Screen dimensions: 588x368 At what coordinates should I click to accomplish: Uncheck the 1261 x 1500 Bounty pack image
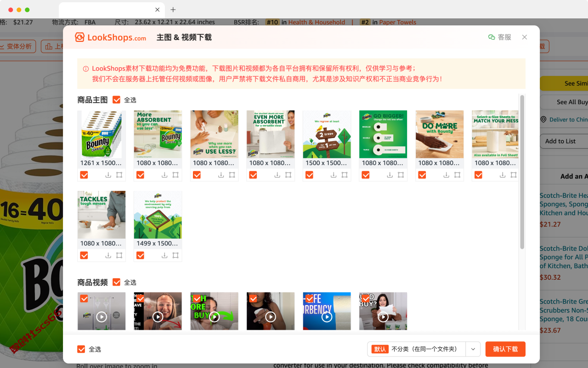coord(84,175)
